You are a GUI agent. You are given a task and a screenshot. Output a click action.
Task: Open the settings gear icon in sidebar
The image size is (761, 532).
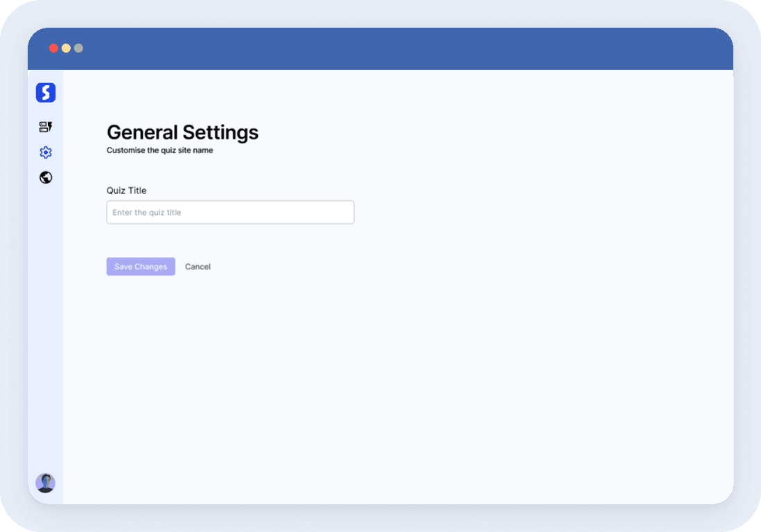[46, 152]
